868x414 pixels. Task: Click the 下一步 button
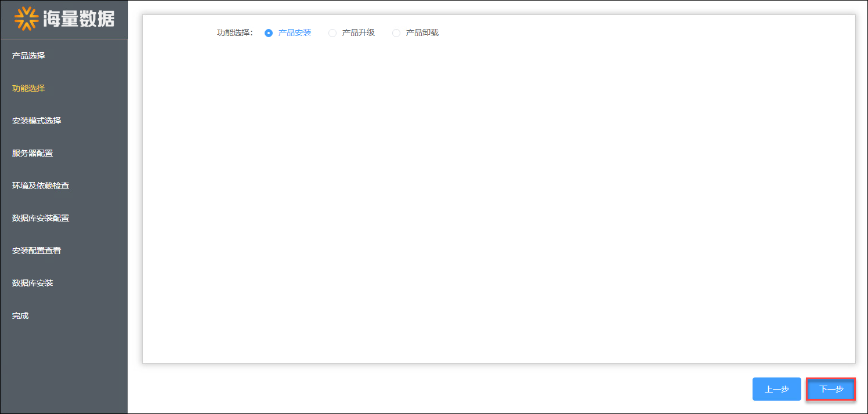[831, 389]
